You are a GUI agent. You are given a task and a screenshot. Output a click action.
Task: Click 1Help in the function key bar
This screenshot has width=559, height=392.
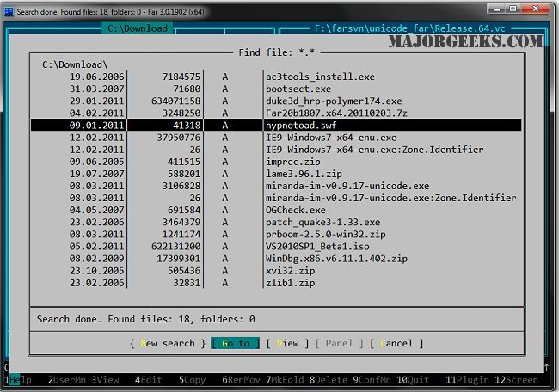click(x=17, y=379)
